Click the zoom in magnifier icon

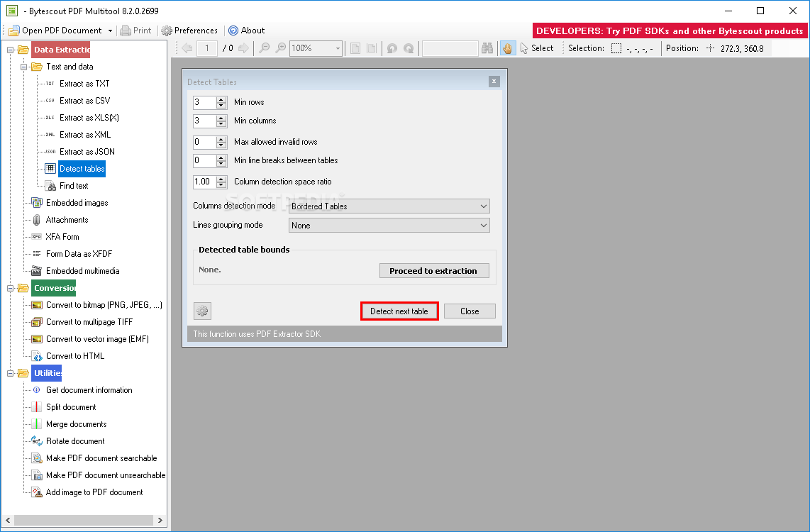(280, 48)
